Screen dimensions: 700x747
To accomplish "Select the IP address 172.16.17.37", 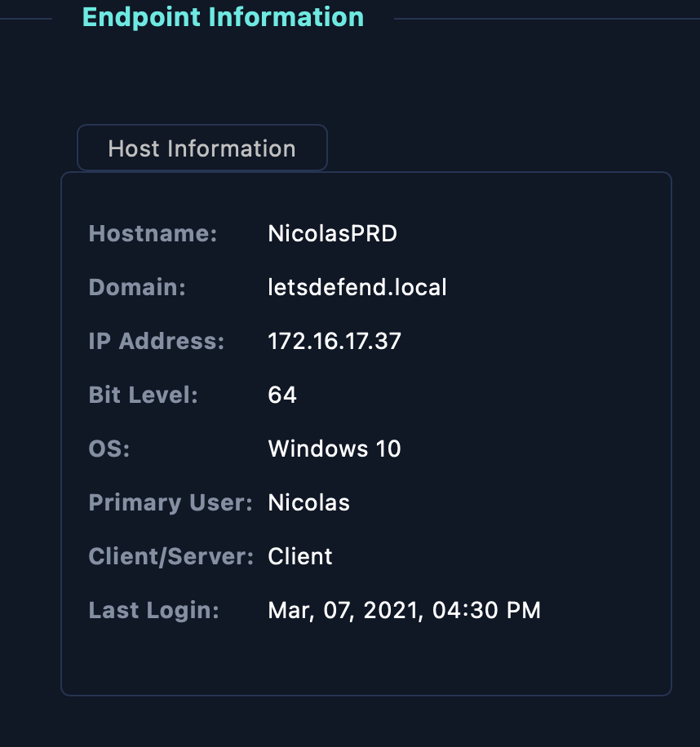I will point(334,341).
